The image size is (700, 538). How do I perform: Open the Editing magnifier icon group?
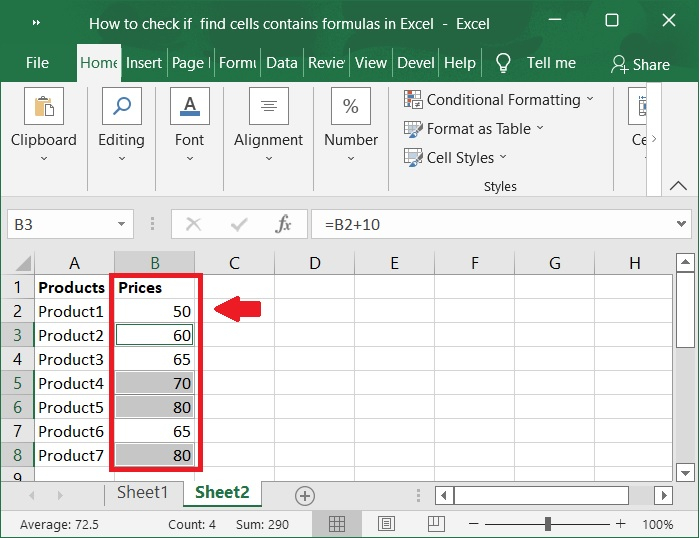point(121,106)
